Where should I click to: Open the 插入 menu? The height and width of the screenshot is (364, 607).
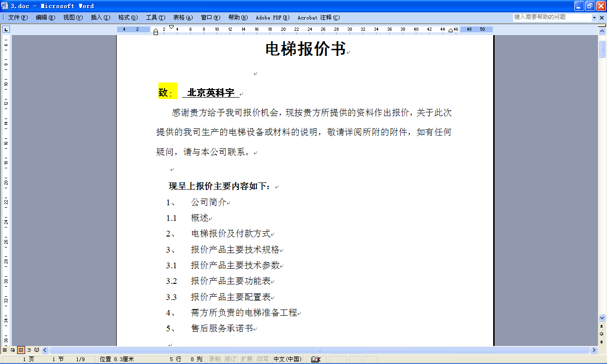[x=100, y=18]
